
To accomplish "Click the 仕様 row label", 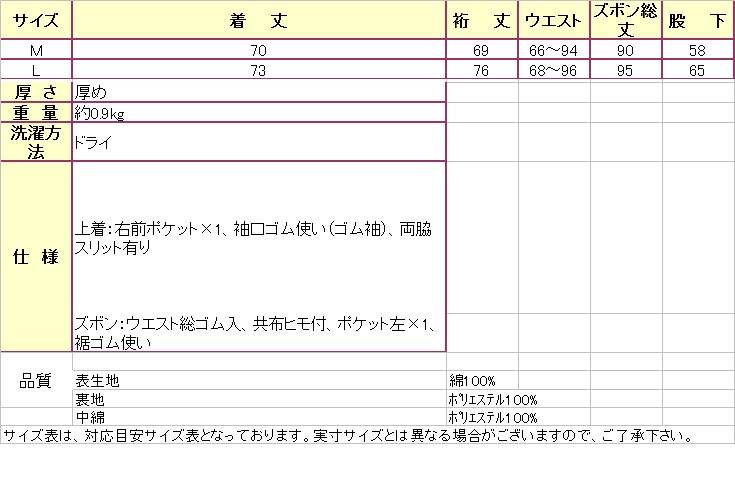I will point(36,257).
